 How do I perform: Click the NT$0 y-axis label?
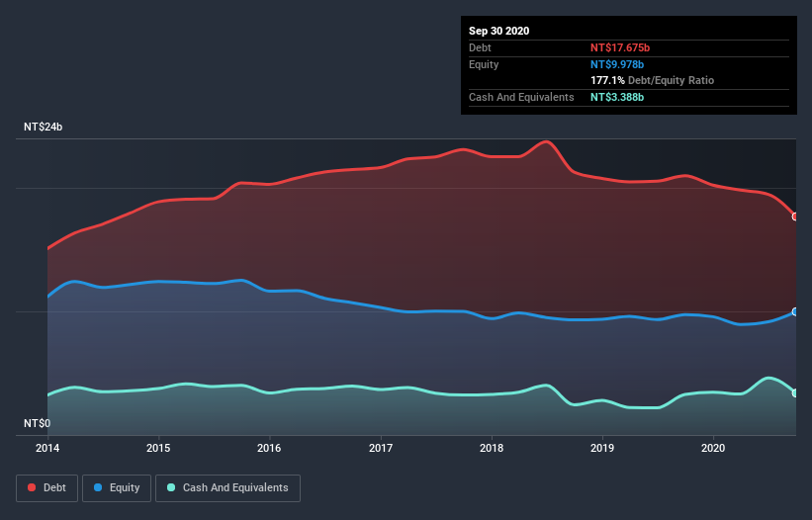37,423
